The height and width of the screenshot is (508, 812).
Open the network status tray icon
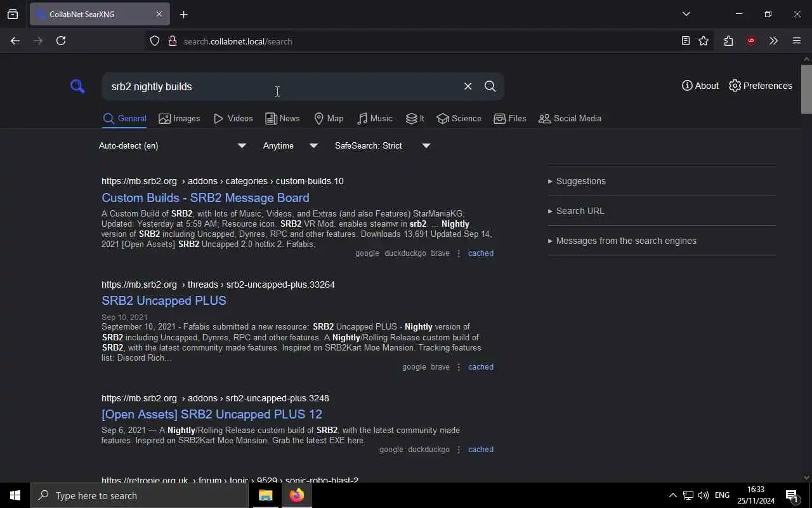688,495
